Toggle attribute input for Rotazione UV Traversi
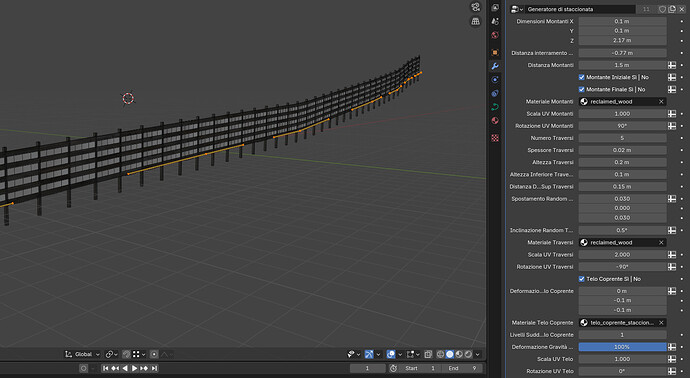The image size is (690, 378). [x=672, y=267]
